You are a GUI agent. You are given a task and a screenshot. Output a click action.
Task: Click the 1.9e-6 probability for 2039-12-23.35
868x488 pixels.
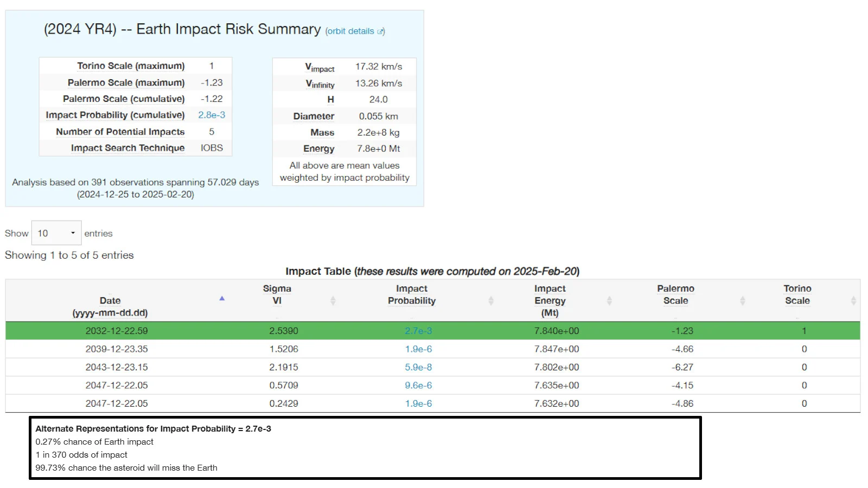pos(418,349)
